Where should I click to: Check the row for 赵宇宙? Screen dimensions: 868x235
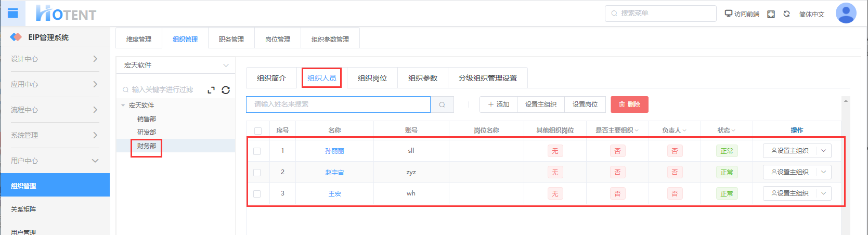pos(257,173)
